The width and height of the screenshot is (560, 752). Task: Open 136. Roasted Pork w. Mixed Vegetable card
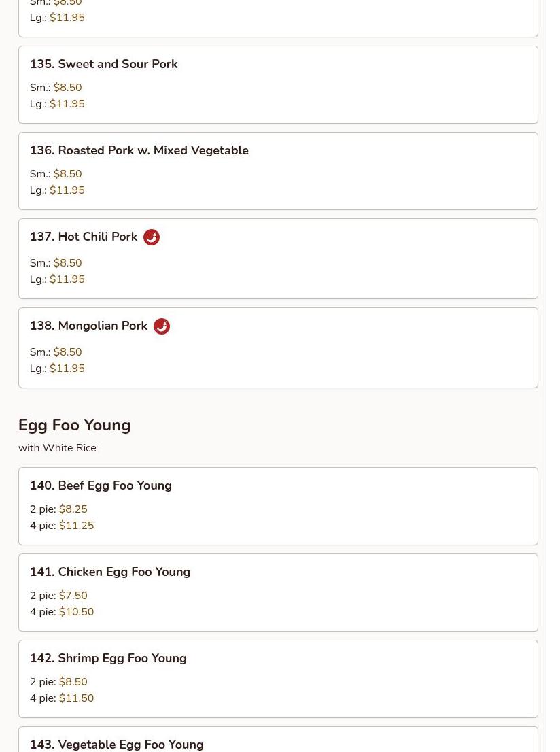pyautogui.click(x=278, y=171)
